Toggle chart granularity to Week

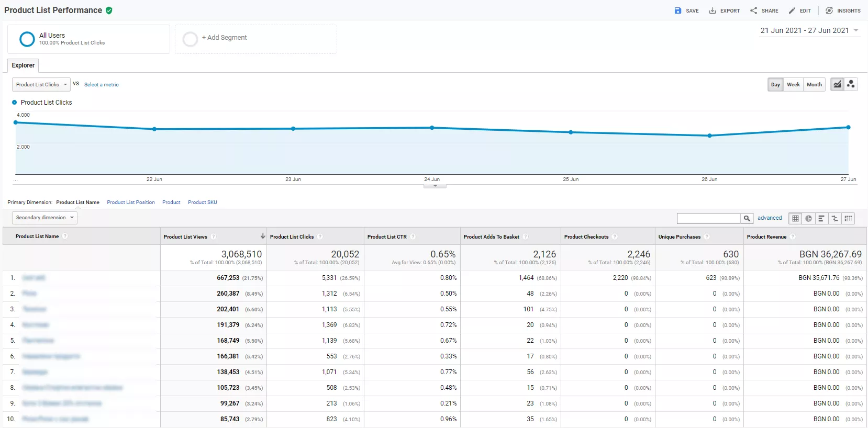[793, 84]
